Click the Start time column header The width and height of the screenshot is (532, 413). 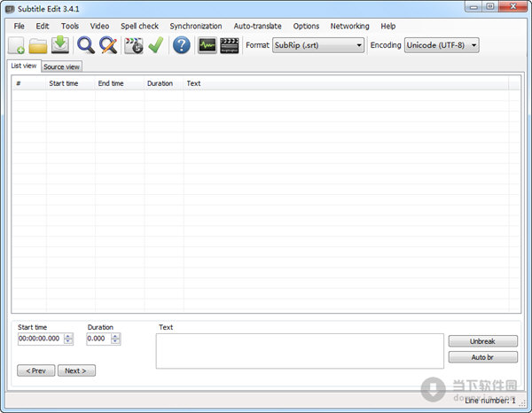tap(70, 83)
